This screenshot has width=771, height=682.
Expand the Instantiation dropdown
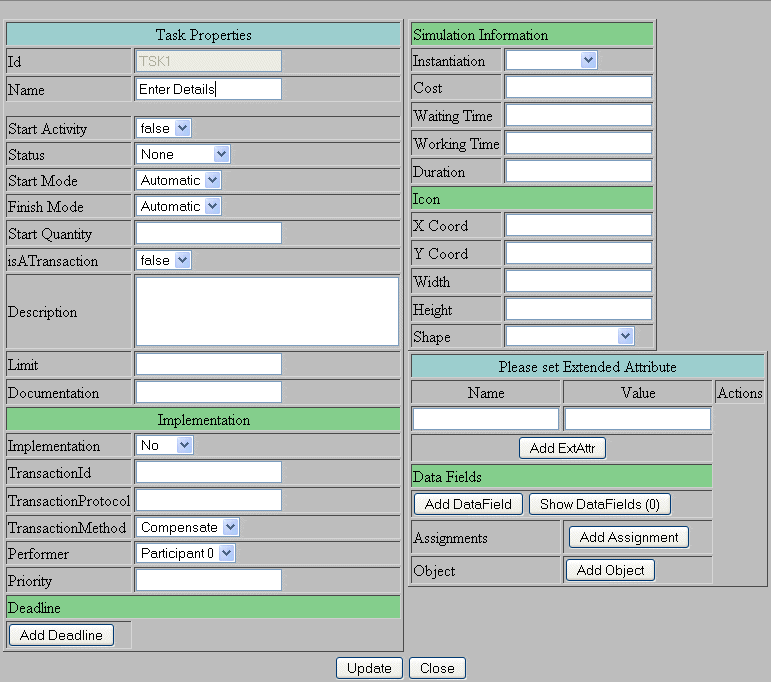pos(551,60)
